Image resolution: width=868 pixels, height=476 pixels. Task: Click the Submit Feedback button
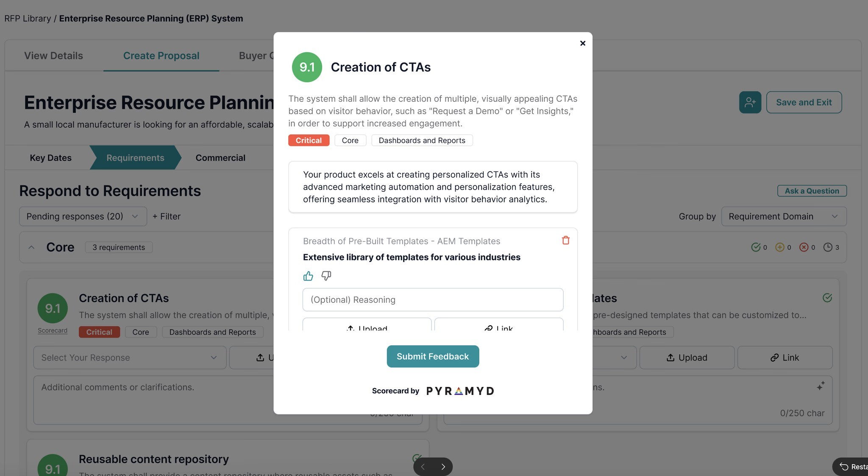pos(433,356)
